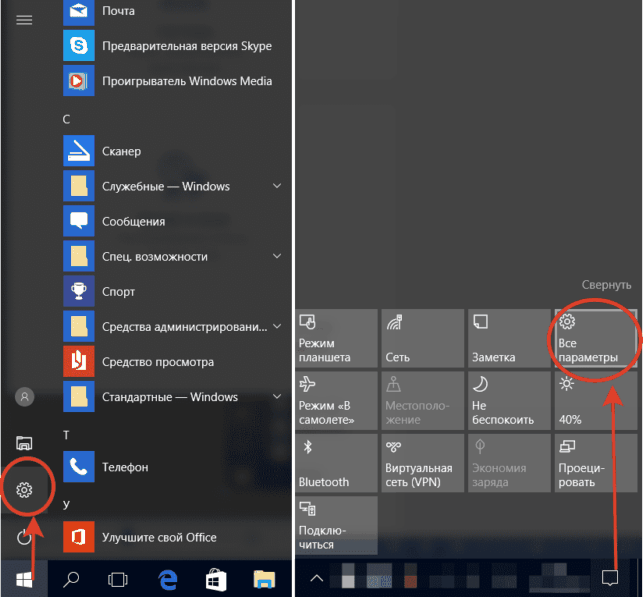Toggle Режим планшета quick action
This screenshot has width=643, height=597.
click(336, 338)
